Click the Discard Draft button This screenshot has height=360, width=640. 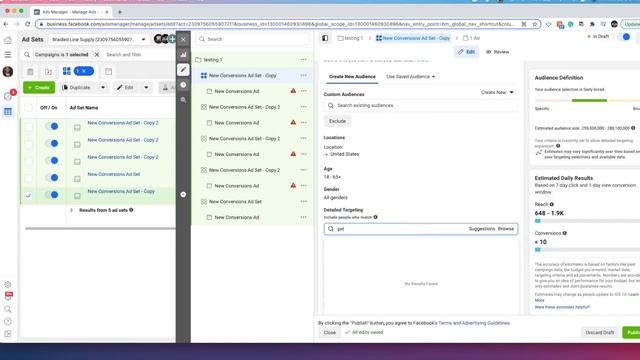coord(600,332)
